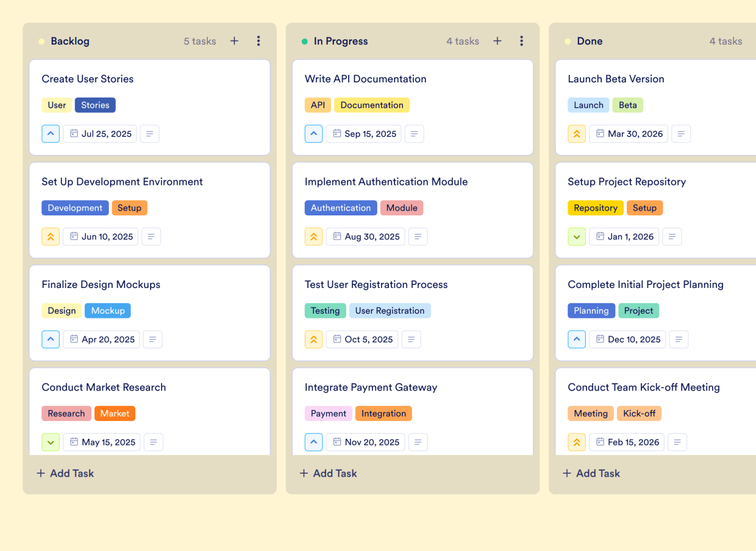This screenshot has width=756, height=551.
Task: Select the Mockup color tag on Finalize Design Mockups
Action: (x=108, y=311)
